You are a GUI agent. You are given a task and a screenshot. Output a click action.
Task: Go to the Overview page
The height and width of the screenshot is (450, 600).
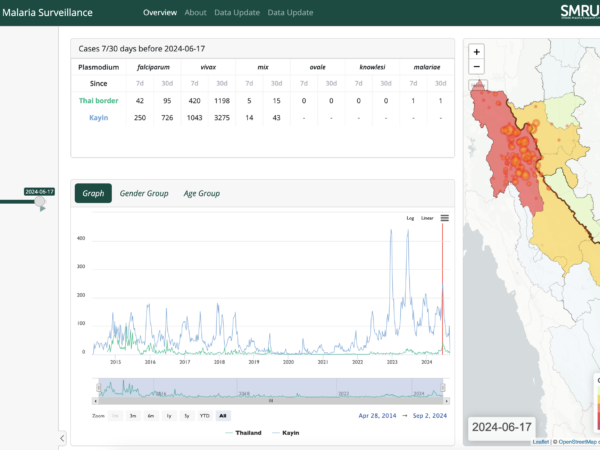pyautogui.click(x=160, y=13)
